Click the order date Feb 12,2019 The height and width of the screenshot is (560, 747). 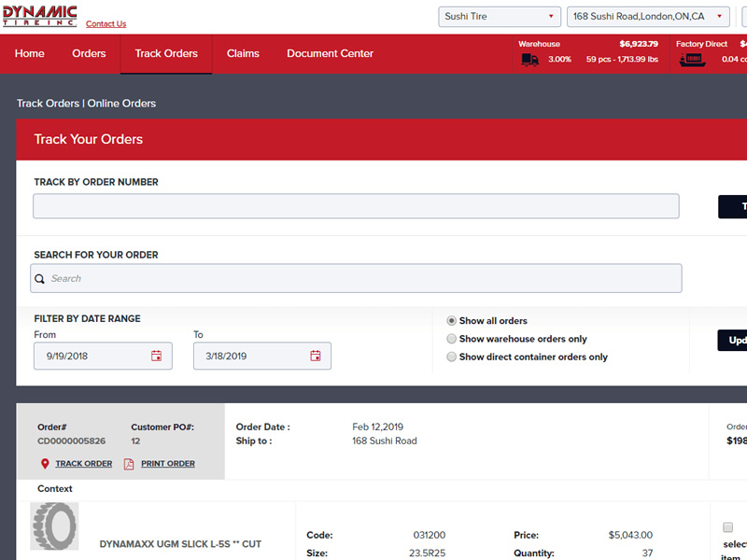[378, 427]
